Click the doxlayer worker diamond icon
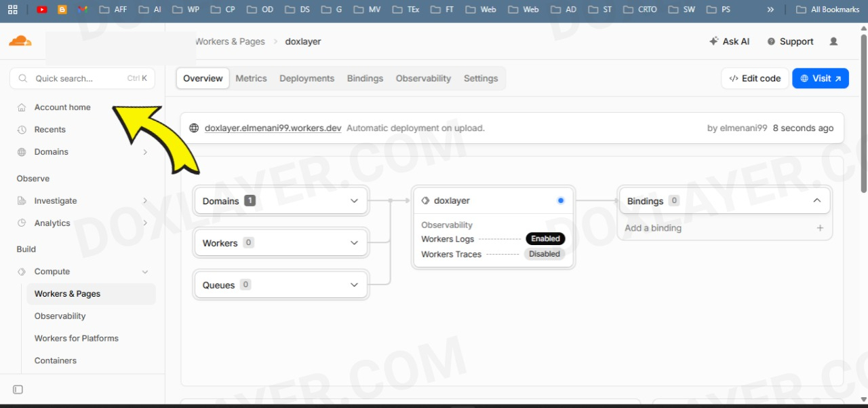Screen dimensions: 868x408 (x=426, y=201)
